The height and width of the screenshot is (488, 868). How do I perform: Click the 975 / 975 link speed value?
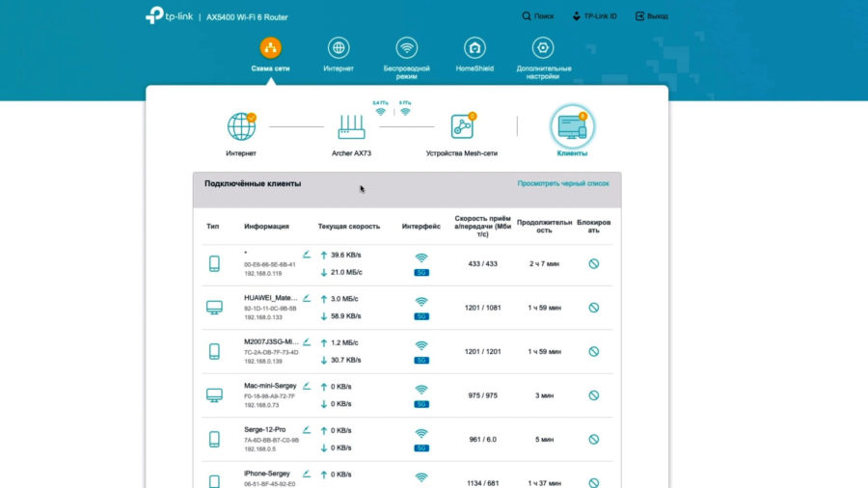click(483, 395)
